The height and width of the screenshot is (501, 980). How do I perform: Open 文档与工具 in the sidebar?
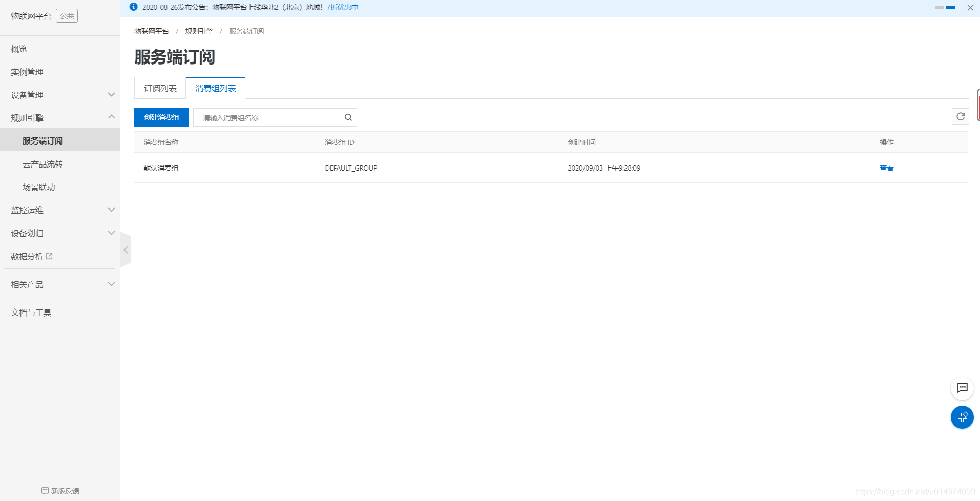31,312
